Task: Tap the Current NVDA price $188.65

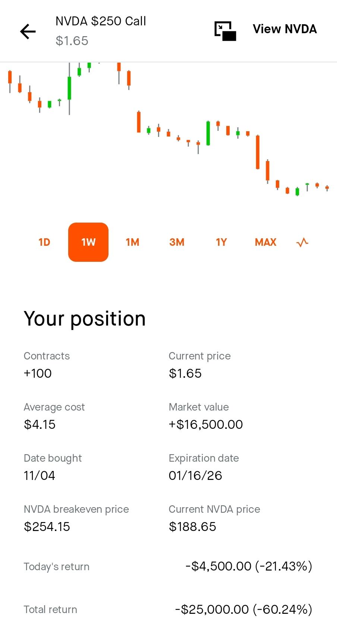Action: click(192, 527)
